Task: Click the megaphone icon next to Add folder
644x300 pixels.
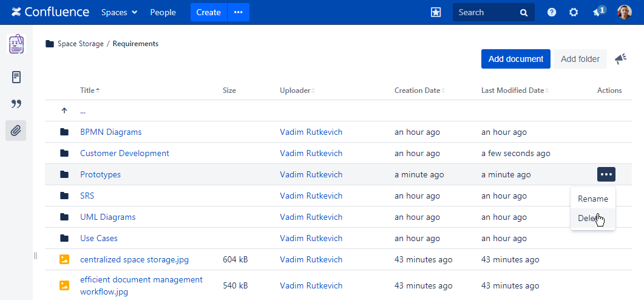Action: click(620, 59)
